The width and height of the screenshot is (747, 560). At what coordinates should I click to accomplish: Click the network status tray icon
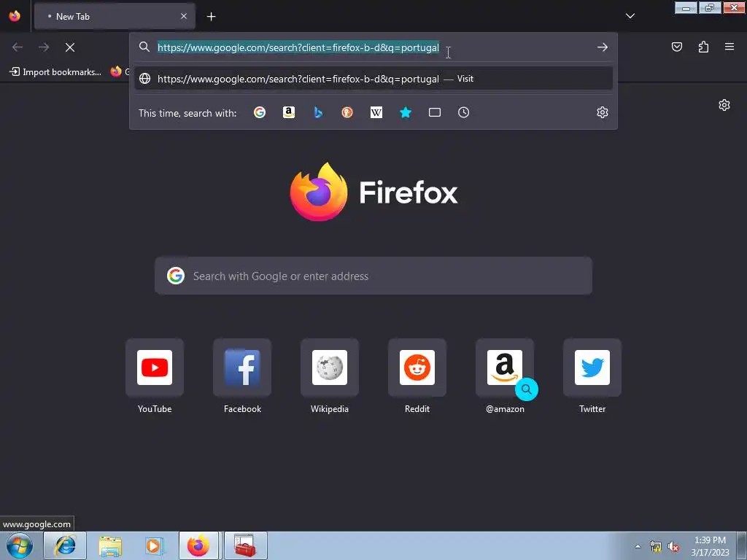(x=656, y=547)
